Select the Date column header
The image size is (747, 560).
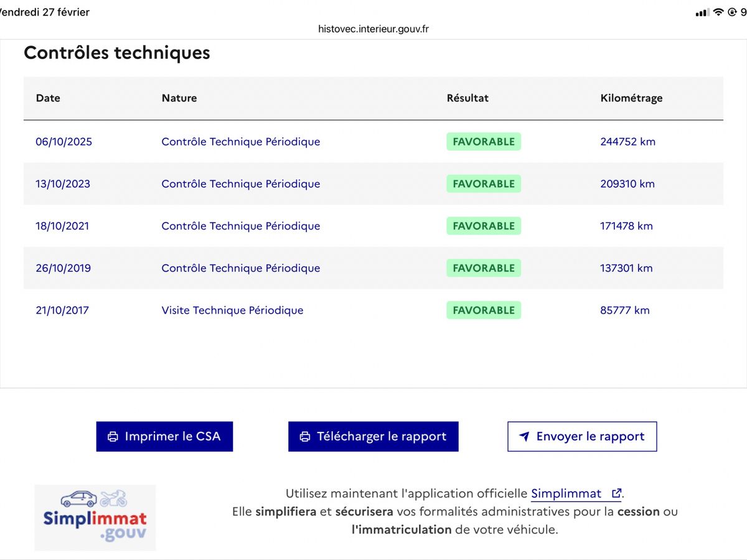point(48,98)
